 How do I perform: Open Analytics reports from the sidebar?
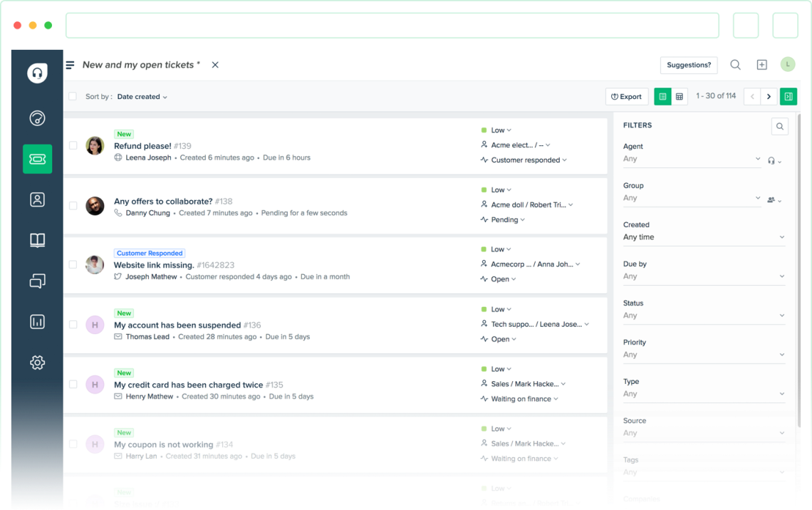point(36,321)
